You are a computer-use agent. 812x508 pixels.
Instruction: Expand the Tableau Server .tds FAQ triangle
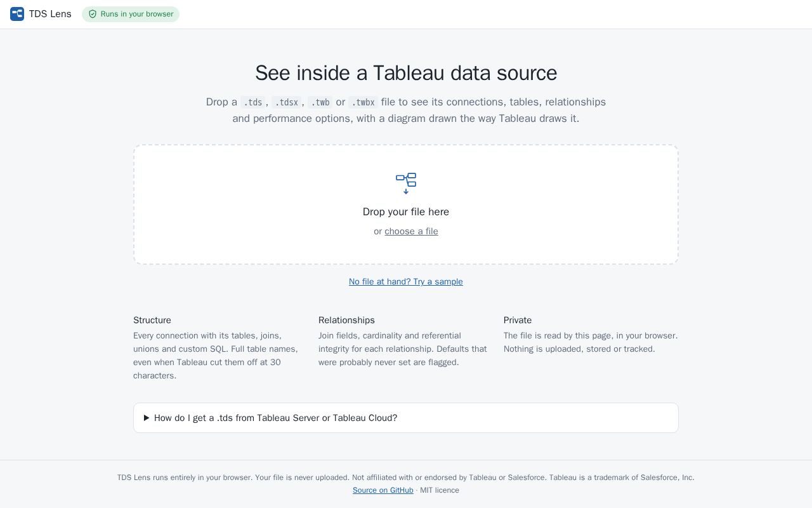coord(147,418)
